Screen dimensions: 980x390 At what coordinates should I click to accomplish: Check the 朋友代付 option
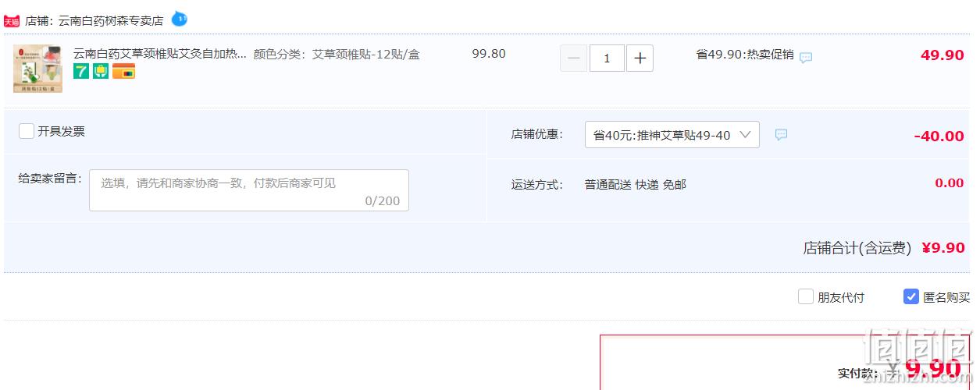coord(806,297)
